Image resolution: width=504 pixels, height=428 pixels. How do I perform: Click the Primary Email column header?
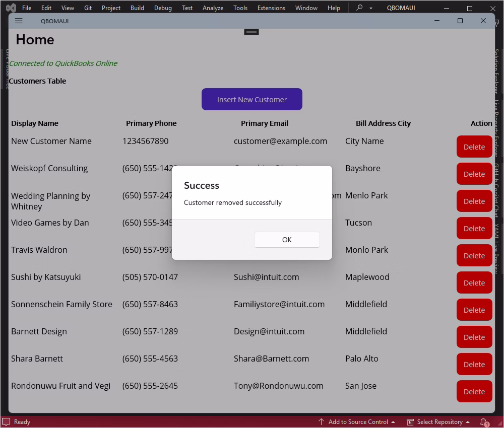(265, 123)
